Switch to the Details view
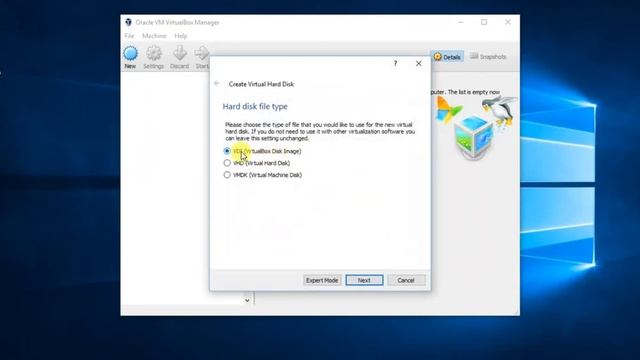Image resolution: width=640 pixels, height=360 pixels. (x=447, y=57)
